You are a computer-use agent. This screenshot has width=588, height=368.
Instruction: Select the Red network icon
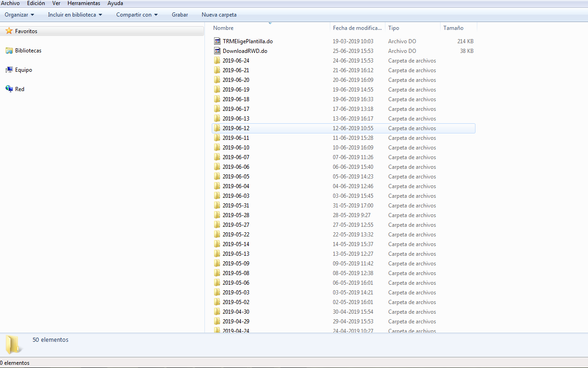[x=9, y=89]
